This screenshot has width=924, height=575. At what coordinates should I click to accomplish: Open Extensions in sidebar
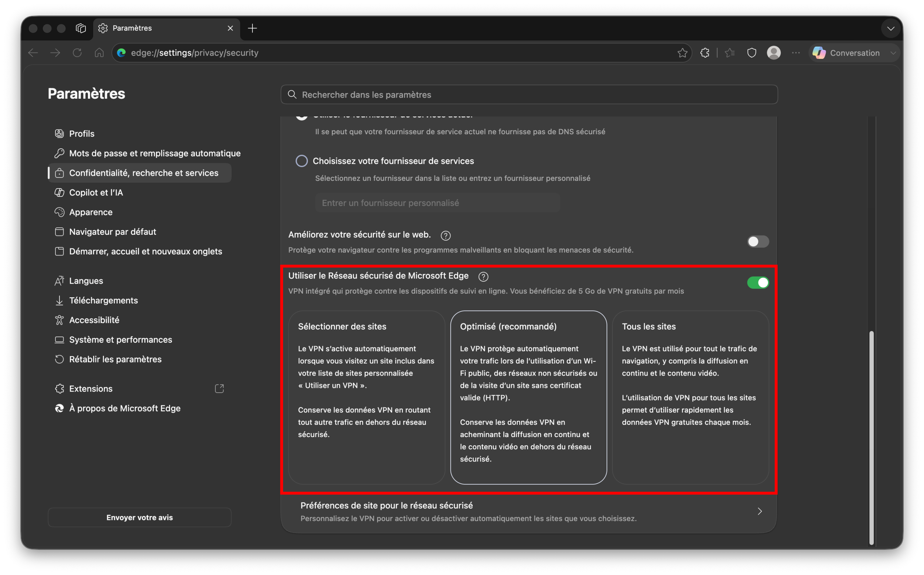point(139,389)
